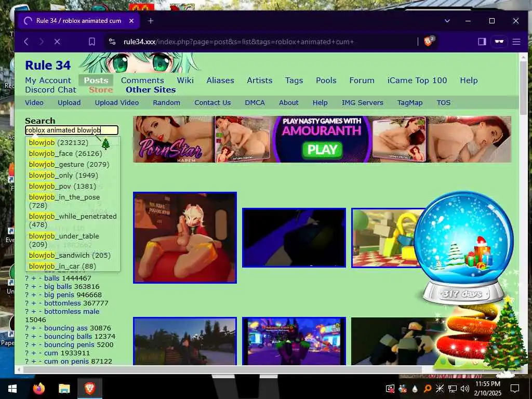Open the Brave Shields lion icon

[429, 42]
